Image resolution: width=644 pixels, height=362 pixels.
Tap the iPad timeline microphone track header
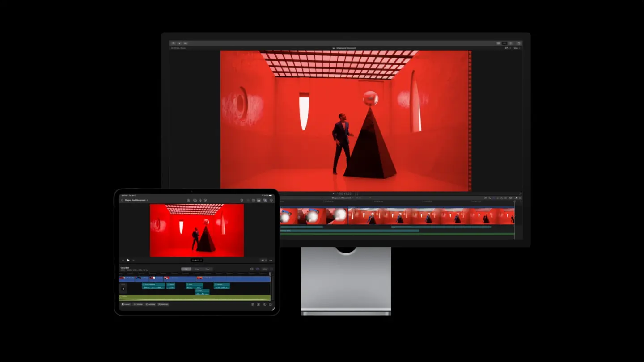pos(123,289)
